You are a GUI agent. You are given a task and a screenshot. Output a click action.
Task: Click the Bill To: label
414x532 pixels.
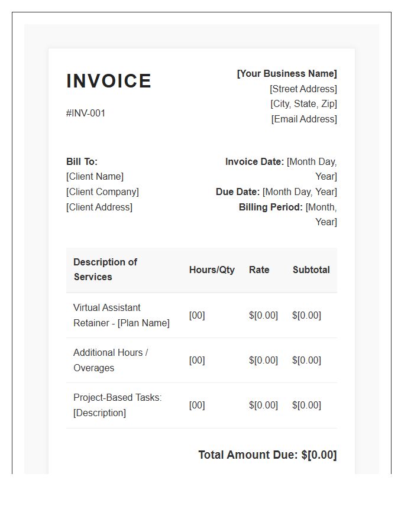(x=82, y=161)
